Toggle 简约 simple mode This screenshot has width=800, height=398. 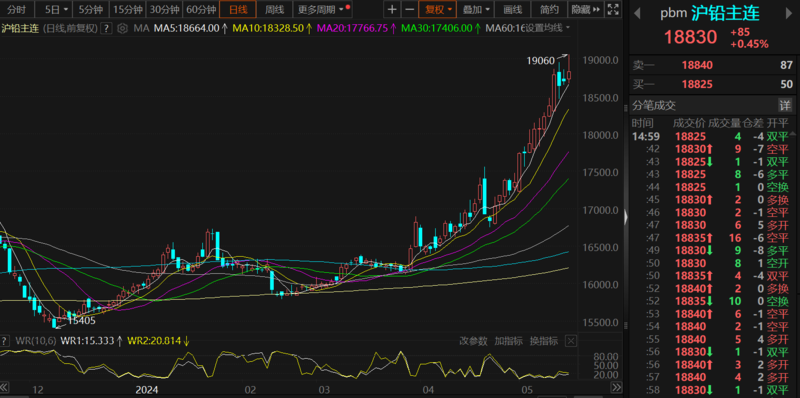[549, 9]
